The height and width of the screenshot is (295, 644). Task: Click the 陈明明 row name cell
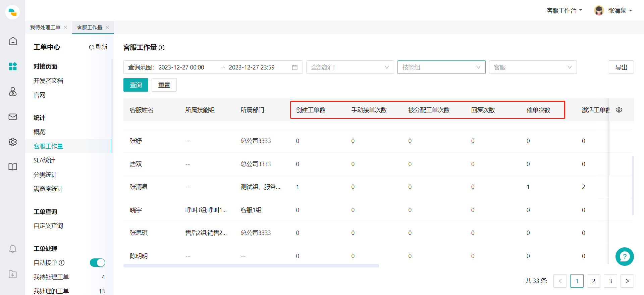click(139, 256)
